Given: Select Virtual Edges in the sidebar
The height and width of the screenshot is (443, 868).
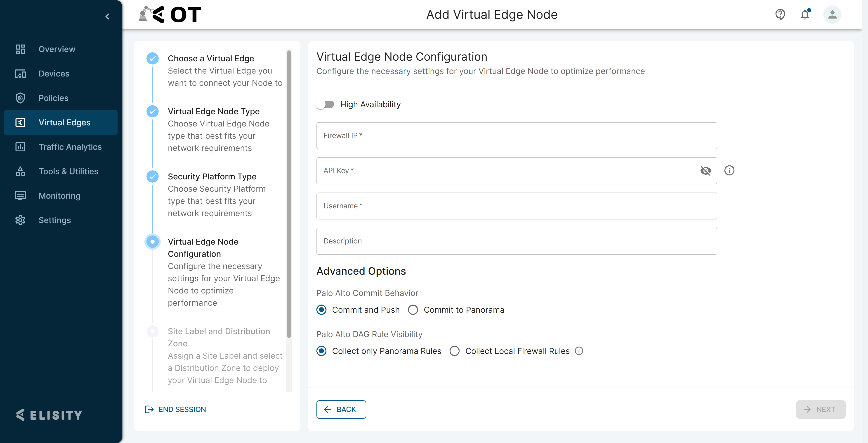Looking at the screenshot, I should coord(61,122).
